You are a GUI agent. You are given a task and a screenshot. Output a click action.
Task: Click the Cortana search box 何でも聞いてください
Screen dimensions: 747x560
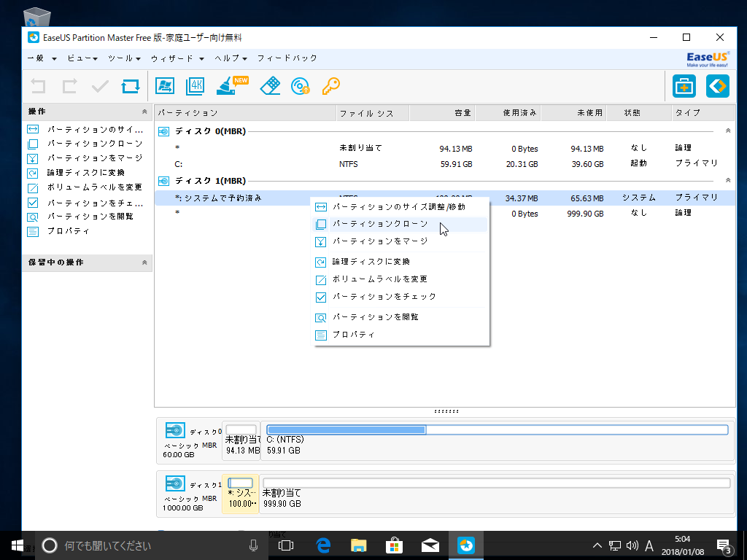152,545
